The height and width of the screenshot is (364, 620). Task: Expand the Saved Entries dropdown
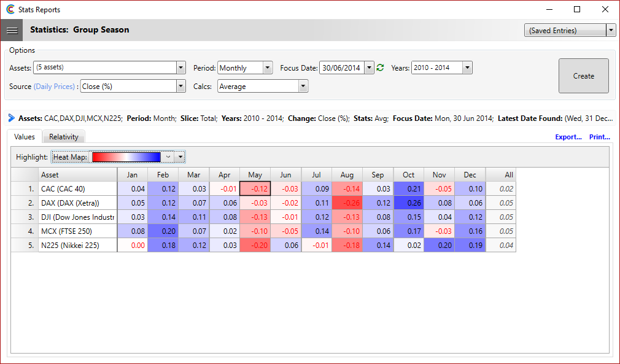[x=610, y=31]
